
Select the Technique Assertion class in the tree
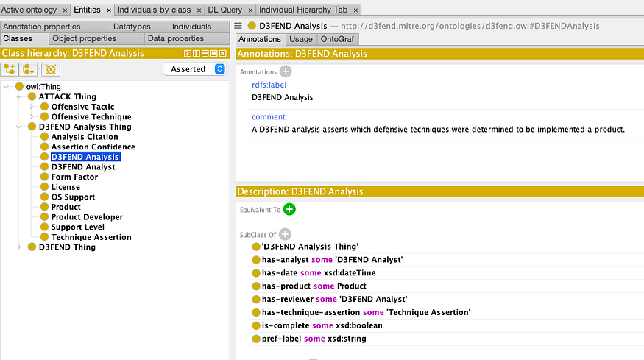tap(91, 237)
